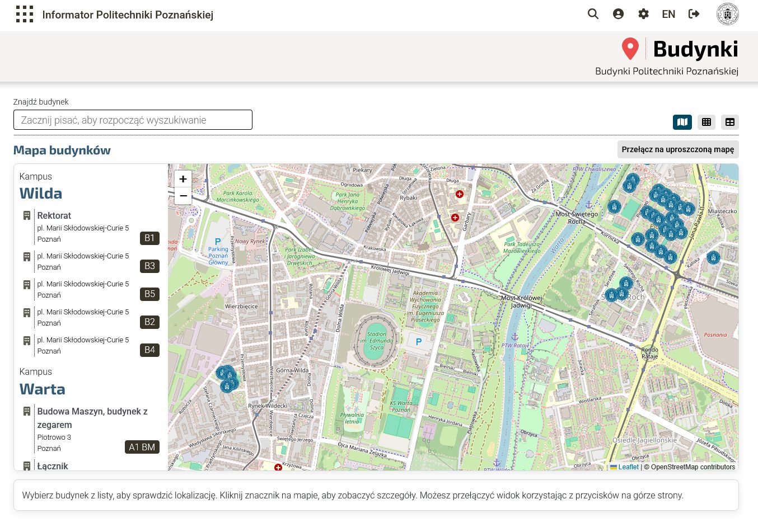The height and width of the screenshot is (532, 758).
Task: Zoom out on the map
Action: click(183, 196)
